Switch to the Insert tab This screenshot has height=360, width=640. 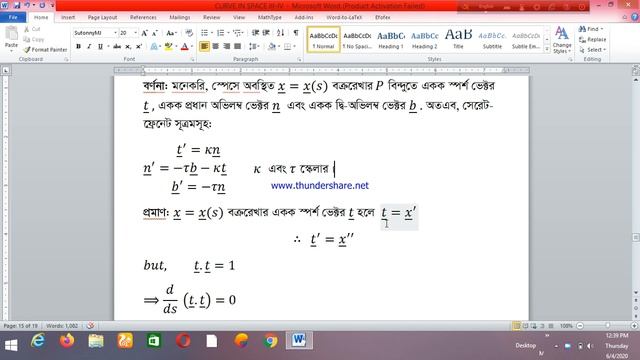click(68, 17)
